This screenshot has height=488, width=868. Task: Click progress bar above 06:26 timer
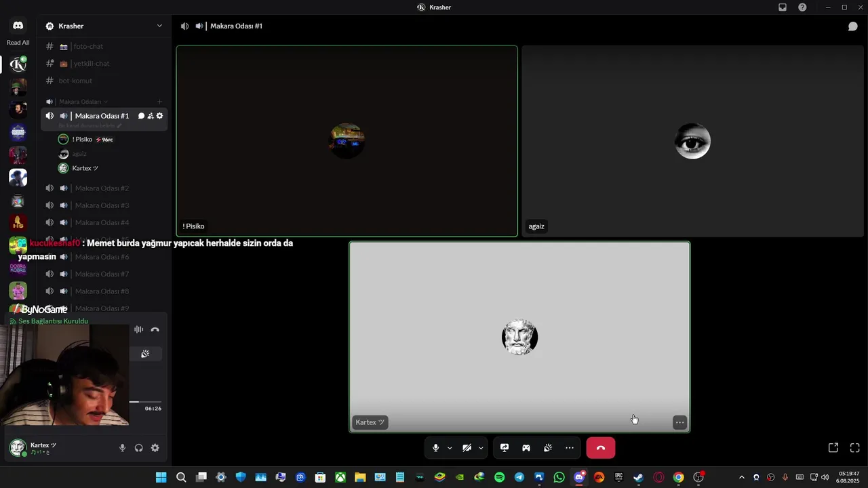(x=145, y=402)
